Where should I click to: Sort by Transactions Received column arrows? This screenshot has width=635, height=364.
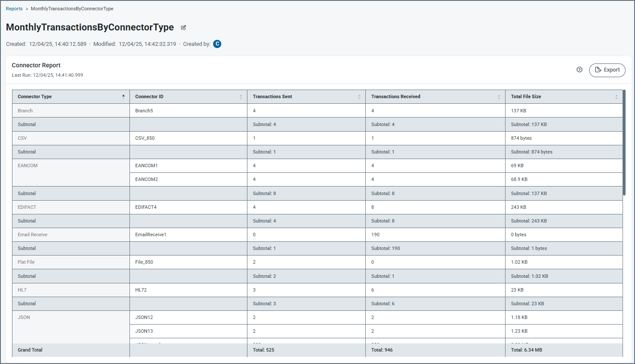(499, 97)
